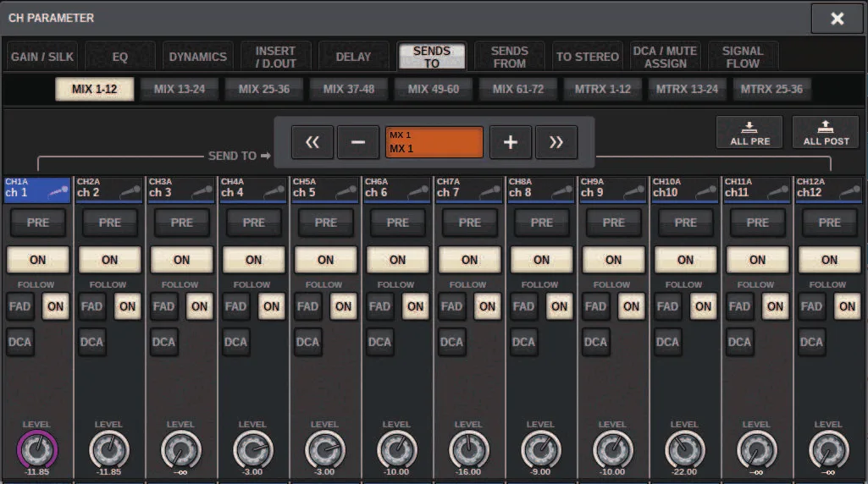Turn off send ON for ch 2

(109, 260)
